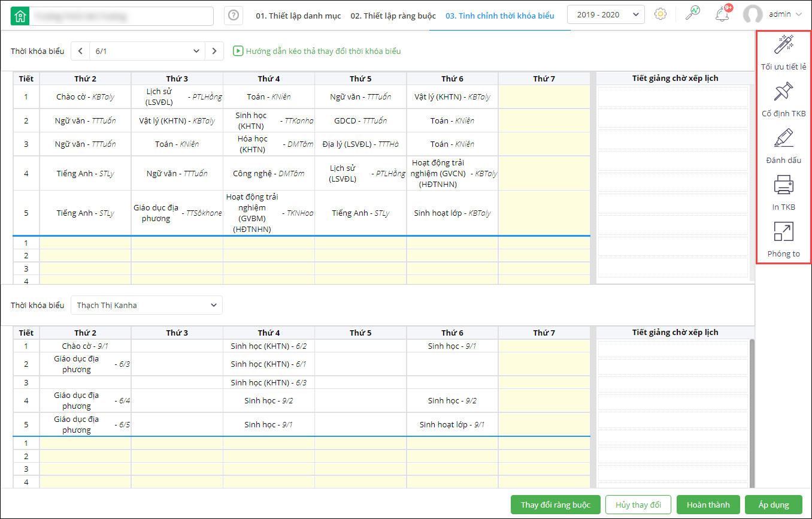Open the notifications bell

click(722, 14)
